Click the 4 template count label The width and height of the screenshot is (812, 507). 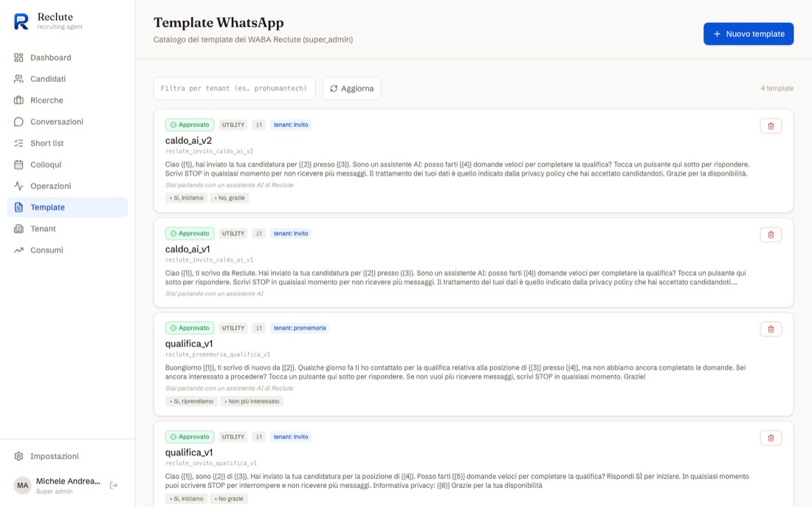(x=777, y=89)
